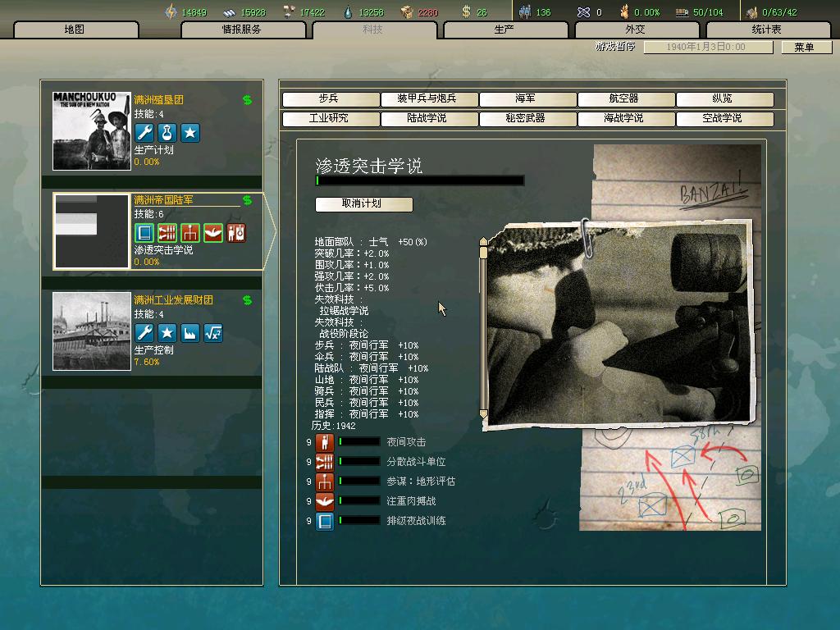
Task: Select the 满洲工业发展财团 factory portrait
Action: point(92,331)
